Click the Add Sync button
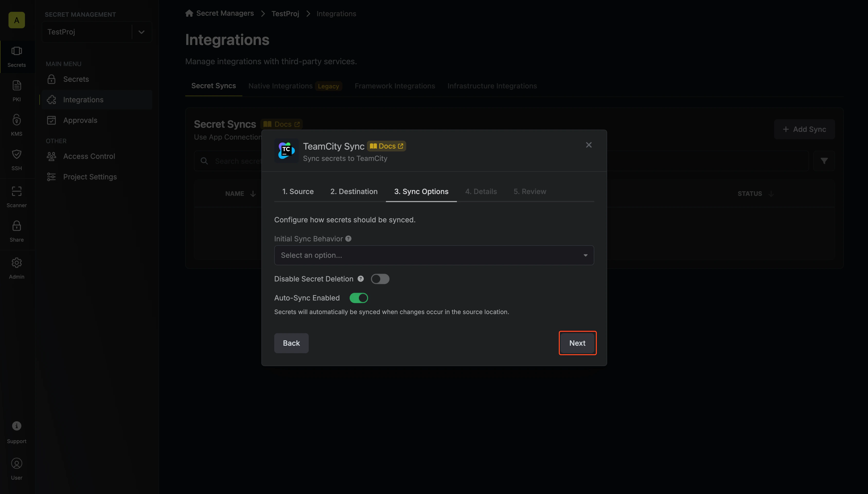 point(804,129)
